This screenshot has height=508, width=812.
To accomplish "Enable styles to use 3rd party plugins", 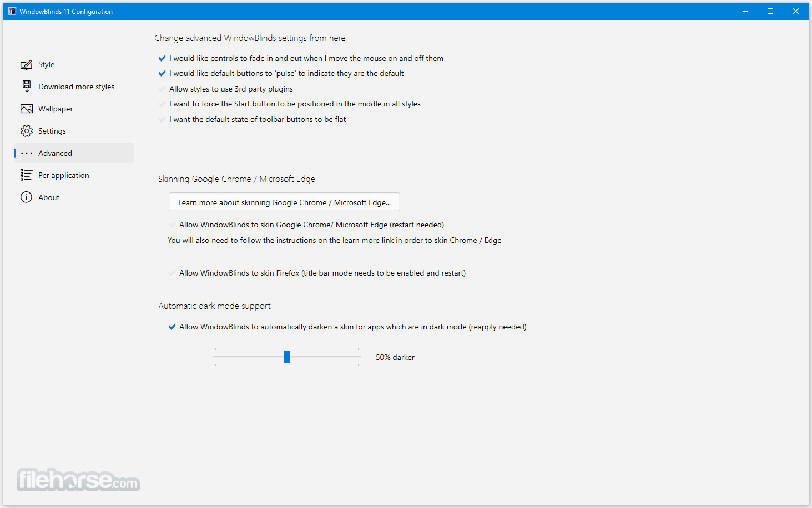I will 162,89.
